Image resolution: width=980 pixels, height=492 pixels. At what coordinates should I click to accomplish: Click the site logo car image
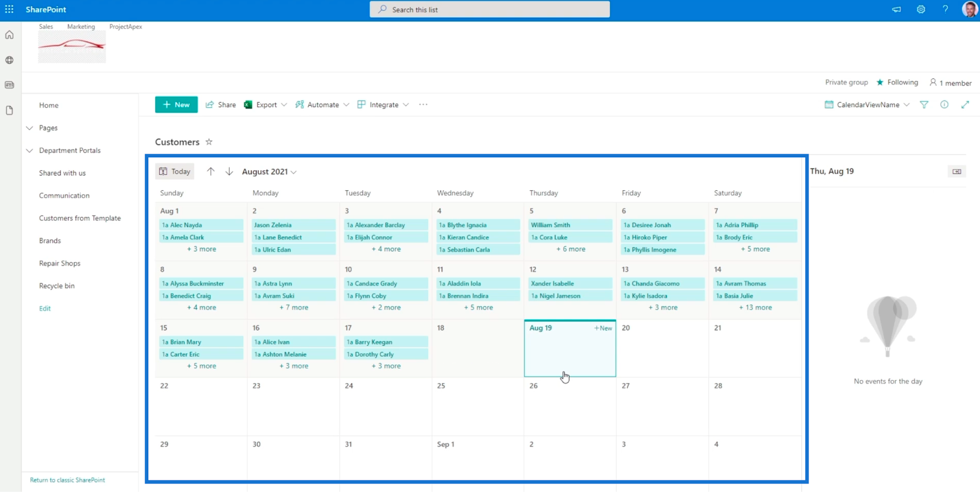tap(72, 47)
